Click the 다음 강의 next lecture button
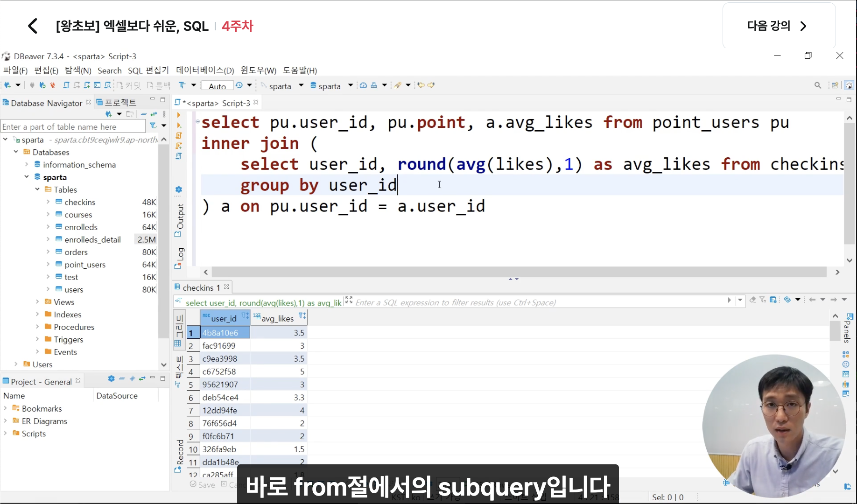The image size is (857, 504). (778, 26)
